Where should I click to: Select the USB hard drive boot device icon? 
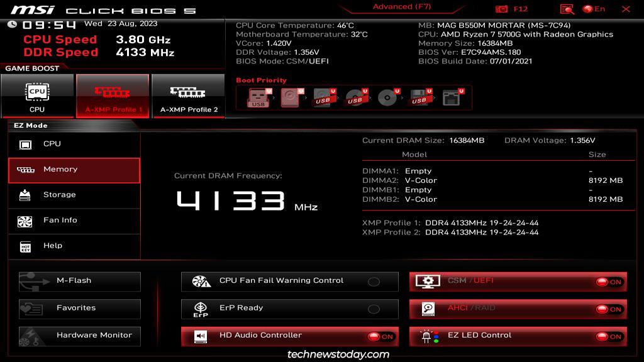[x=324, y=97]
